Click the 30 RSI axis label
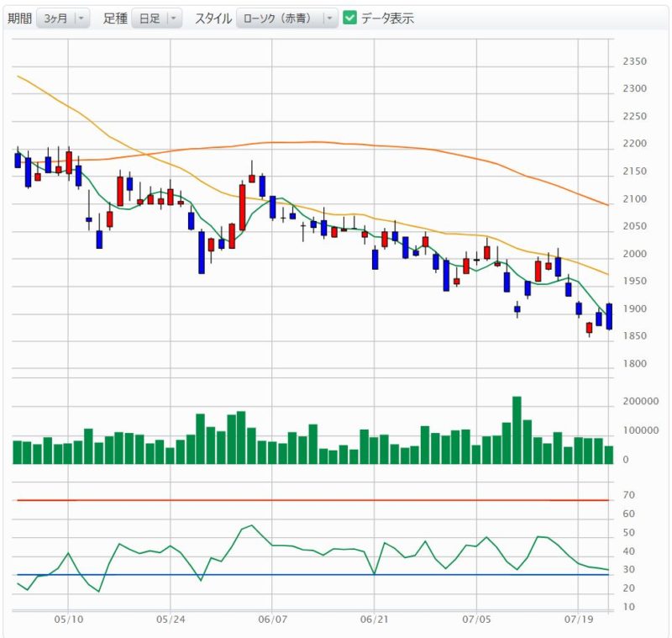Screen dimensions: 672x638 coord(628,569)
